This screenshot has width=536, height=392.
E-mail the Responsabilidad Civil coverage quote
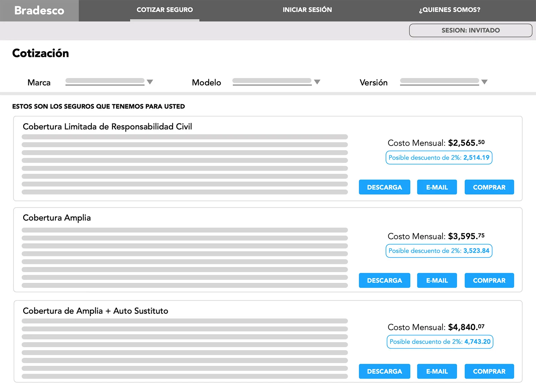437,187
